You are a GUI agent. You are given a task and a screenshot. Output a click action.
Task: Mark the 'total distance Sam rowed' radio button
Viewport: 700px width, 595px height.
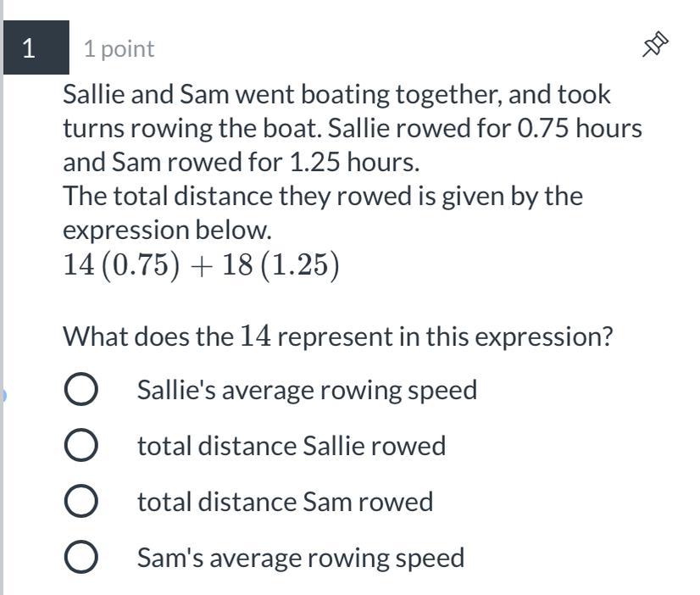(81, 502)
